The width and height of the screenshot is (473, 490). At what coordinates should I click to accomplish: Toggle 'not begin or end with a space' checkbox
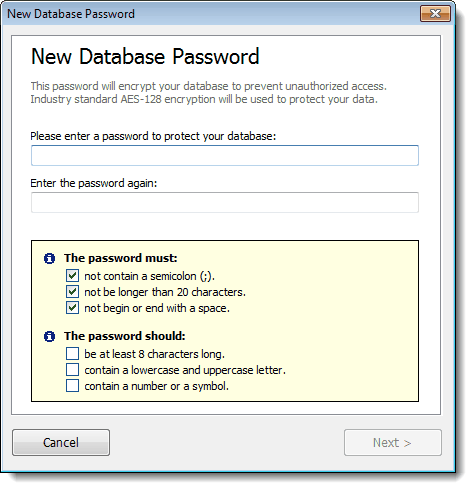tap(72, 308)
